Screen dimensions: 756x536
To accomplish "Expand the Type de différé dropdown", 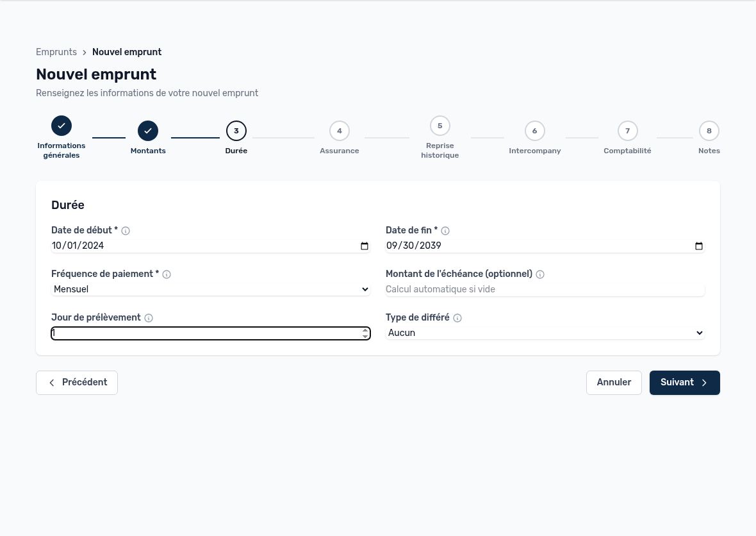I will click(x=545, y=333).
